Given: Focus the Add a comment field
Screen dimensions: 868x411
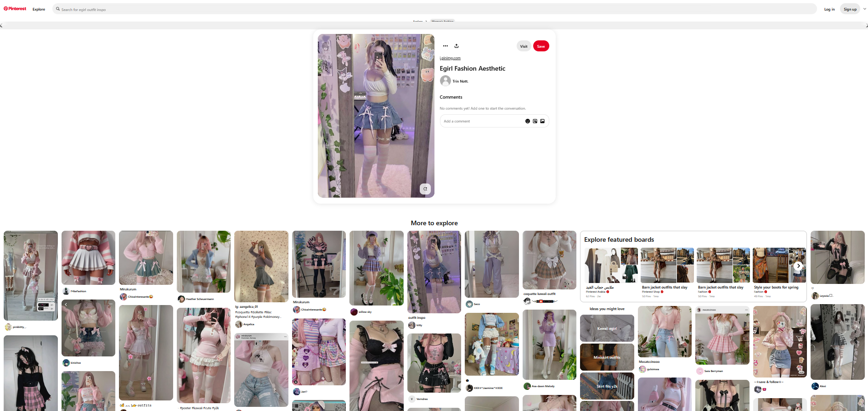Looking at the screenshot, I should click(x=482, y=121).
